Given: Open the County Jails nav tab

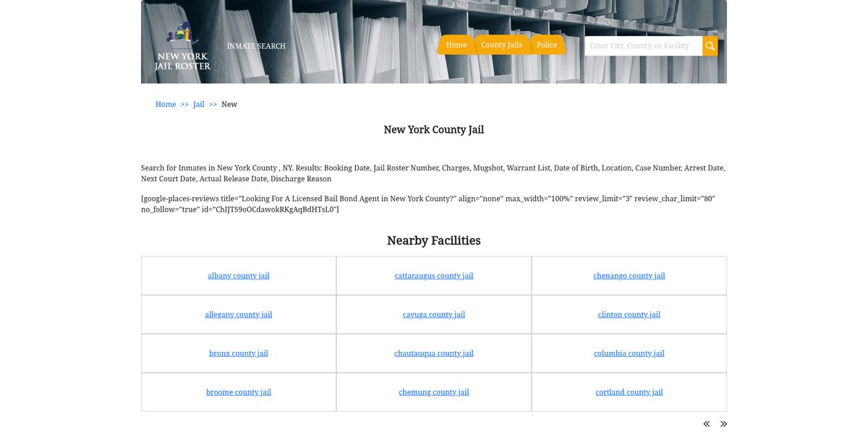Looking at the screenshot, I should point(501,45).
